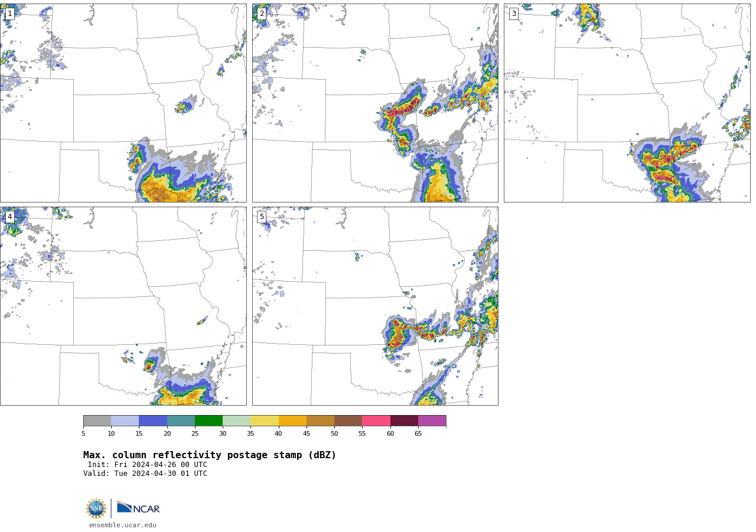Screen dimensions: 756x532
Task: Open ensemble member 3 reflectivity map
Action: (627, 103)
